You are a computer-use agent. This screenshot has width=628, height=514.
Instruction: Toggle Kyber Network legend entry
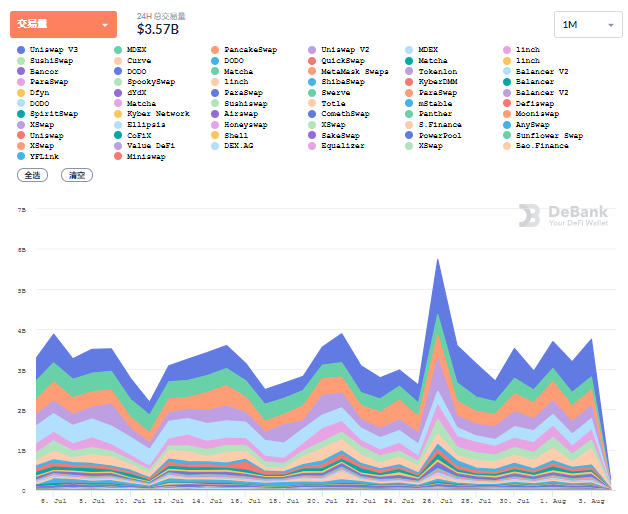coord(152,114)
